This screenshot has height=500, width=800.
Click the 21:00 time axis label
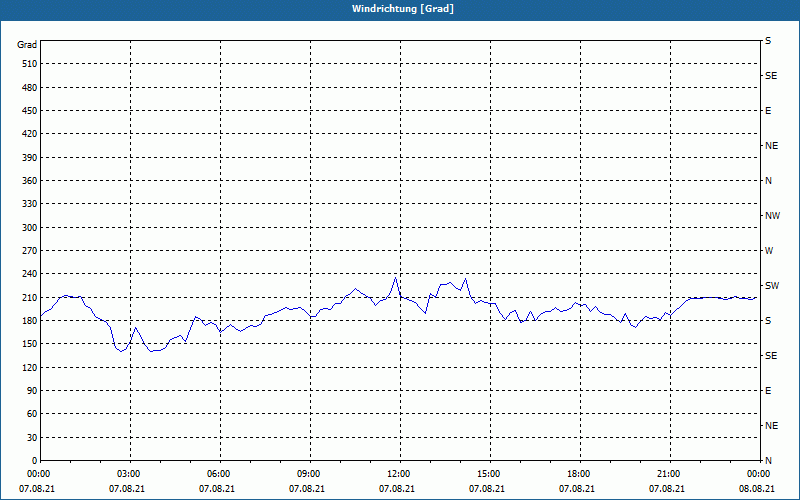tap(669, 474)
